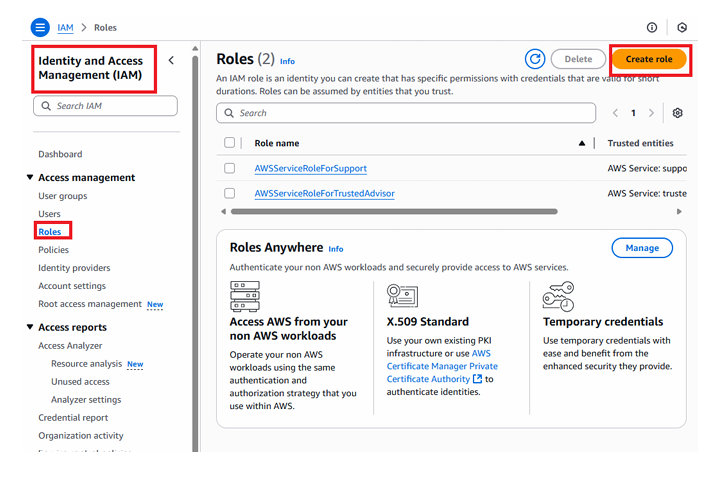Open Users in the sidebar
This screenshot has width=717, height=494.
(x=49, y=214)
